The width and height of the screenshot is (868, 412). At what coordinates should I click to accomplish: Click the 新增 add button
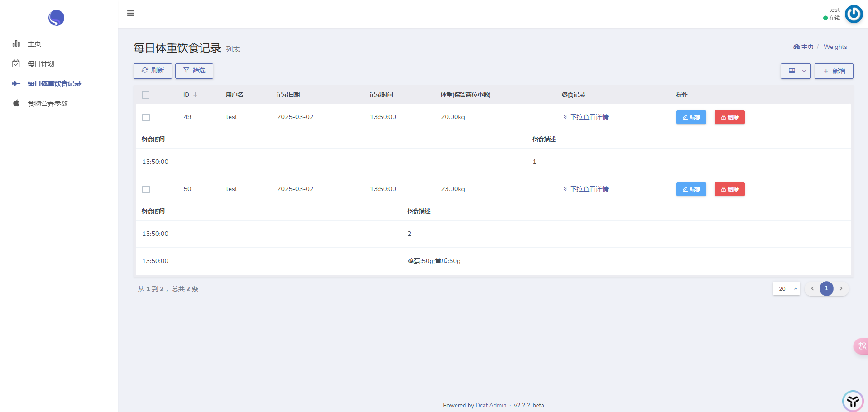(834, 71)
